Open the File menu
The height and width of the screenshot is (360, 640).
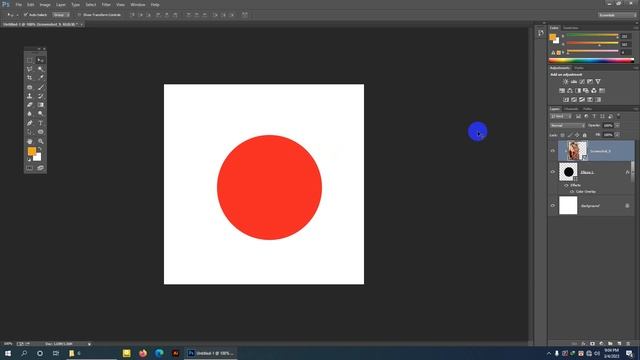click(19, 4)
